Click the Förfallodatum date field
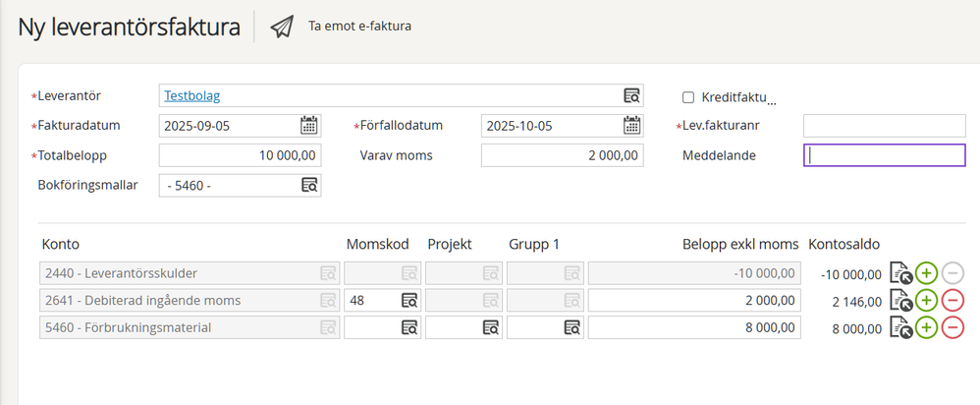The width and height of the screenshot is (980, 405). coord(563,126)
